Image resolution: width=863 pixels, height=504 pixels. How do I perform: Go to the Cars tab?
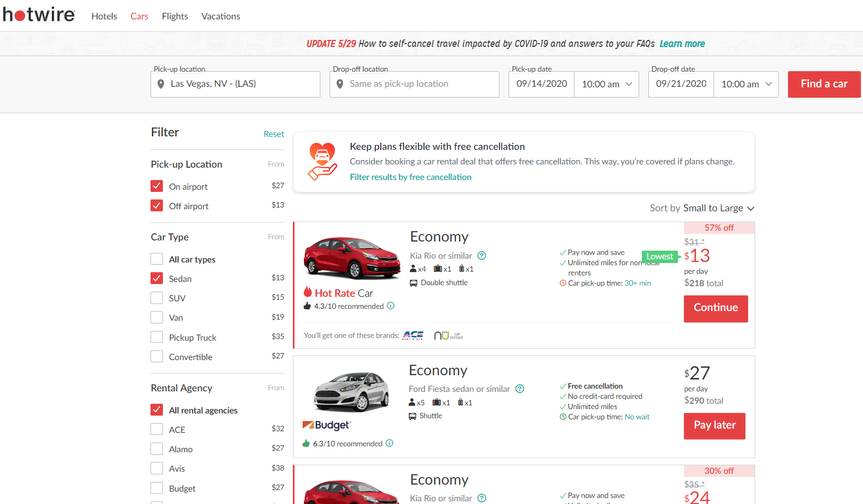pos(139,16)
